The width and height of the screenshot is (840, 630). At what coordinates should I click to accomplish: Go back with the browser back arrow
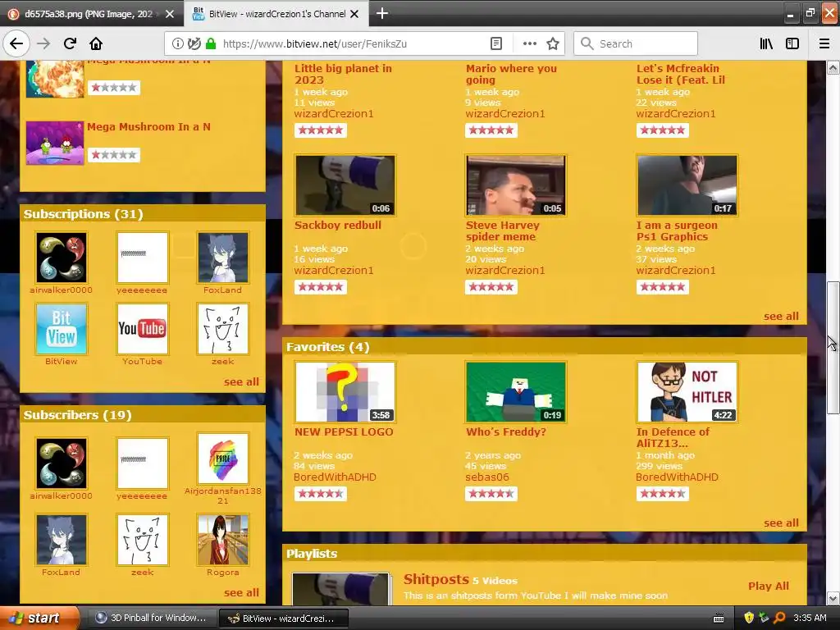(x=16, y=43)
